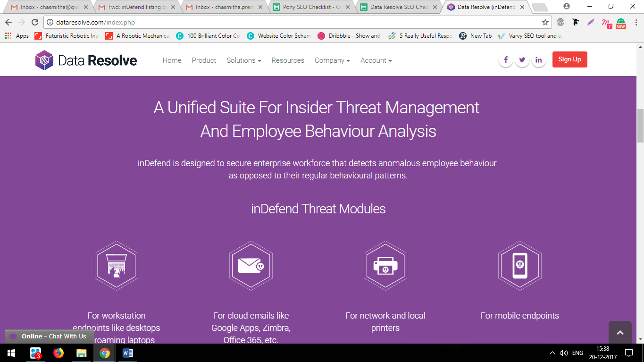Open the Online - Chat With Us widget

point(50,337)
